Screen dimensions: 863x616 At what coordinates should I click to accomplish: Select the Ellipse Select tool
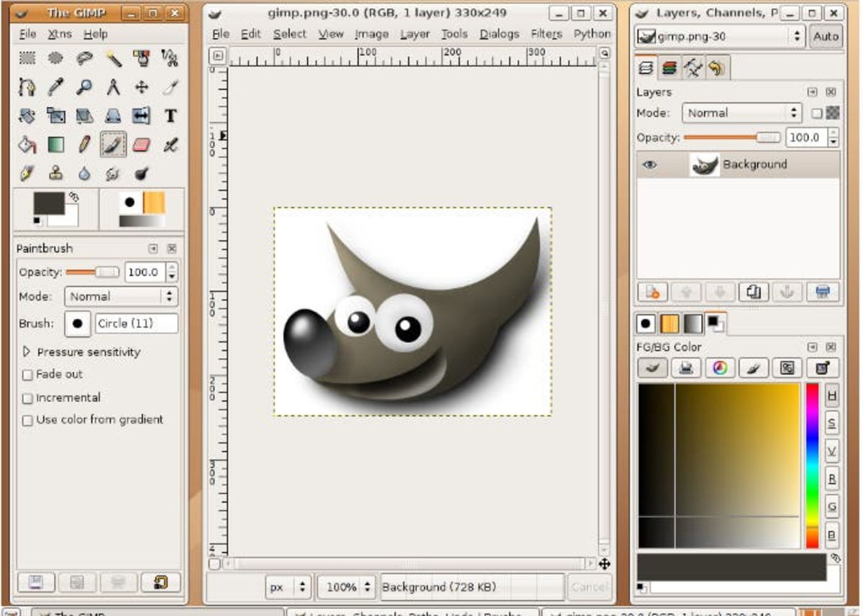55,59
